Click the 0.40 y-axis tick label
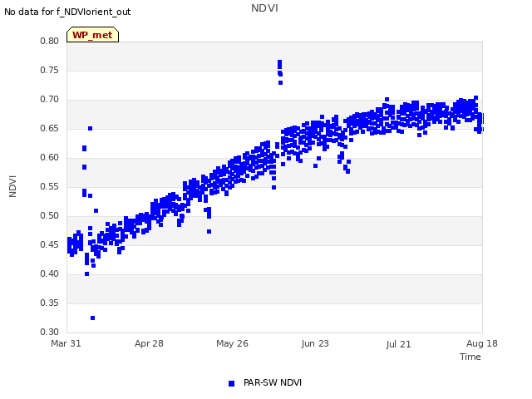 tap(50, 273)
